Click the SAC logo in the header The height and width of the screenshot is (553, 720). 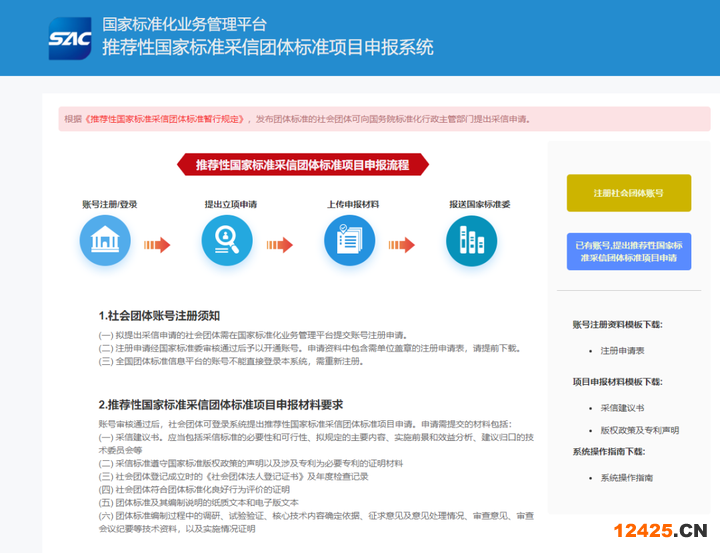[x=70, y=39]
